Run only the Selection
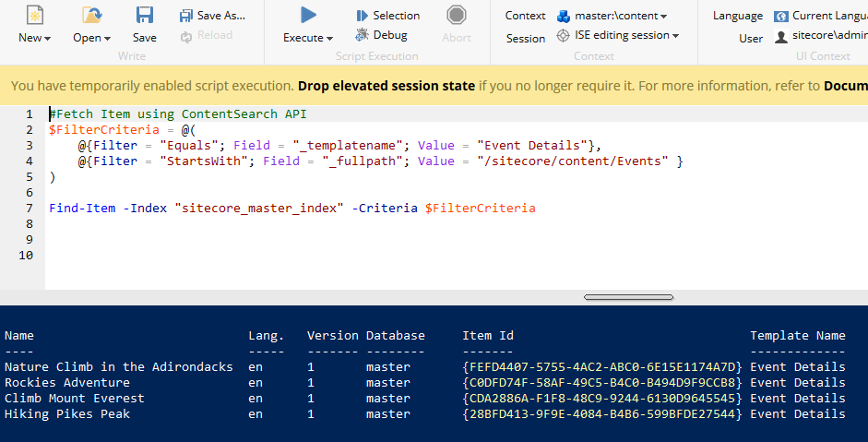This screenshot has width=868, height=442. pyautogui.click(x=387, y=16)
